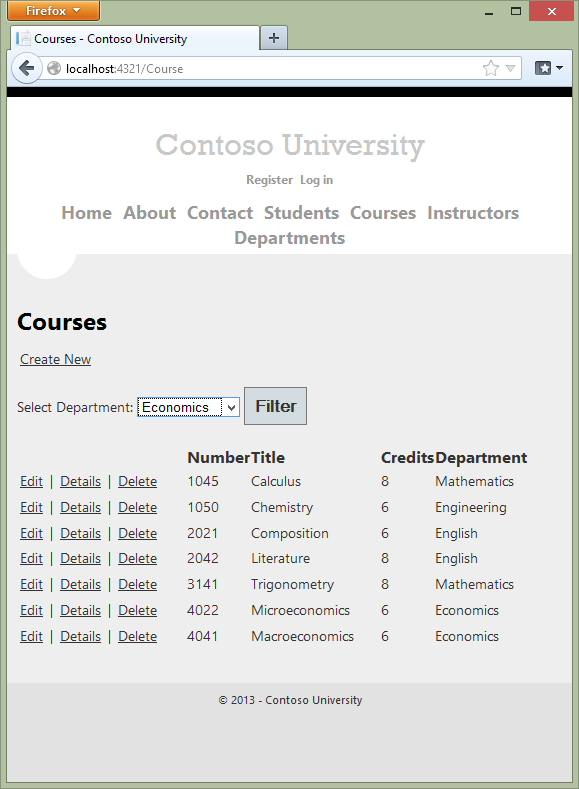Open the Create New link
This screenshot has width=579, height=789.
pyautogui.click(x=55, y=359)
